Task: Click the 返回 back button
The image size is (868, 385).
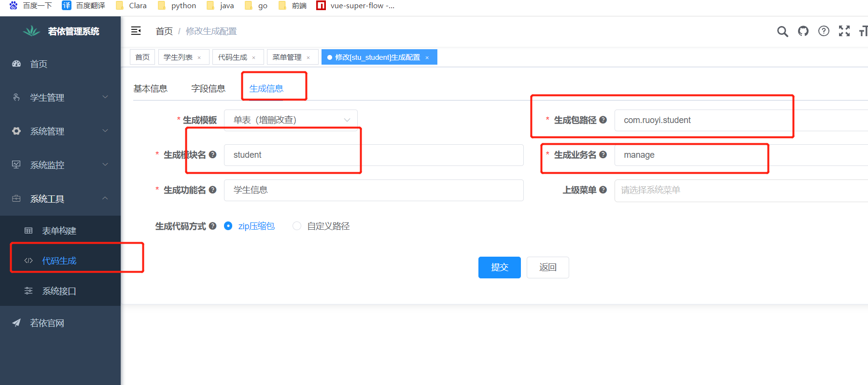Action: point(548,267)
